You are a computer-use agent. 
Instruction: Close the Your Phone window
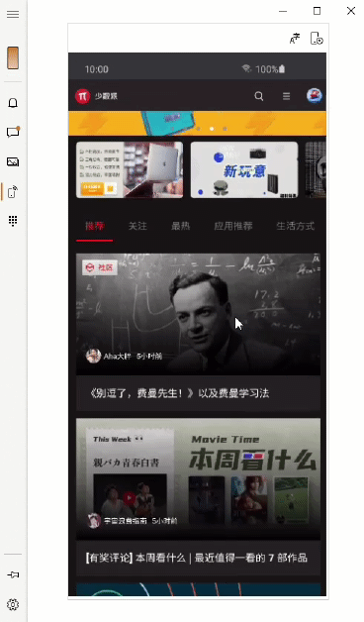coord(351,11)
